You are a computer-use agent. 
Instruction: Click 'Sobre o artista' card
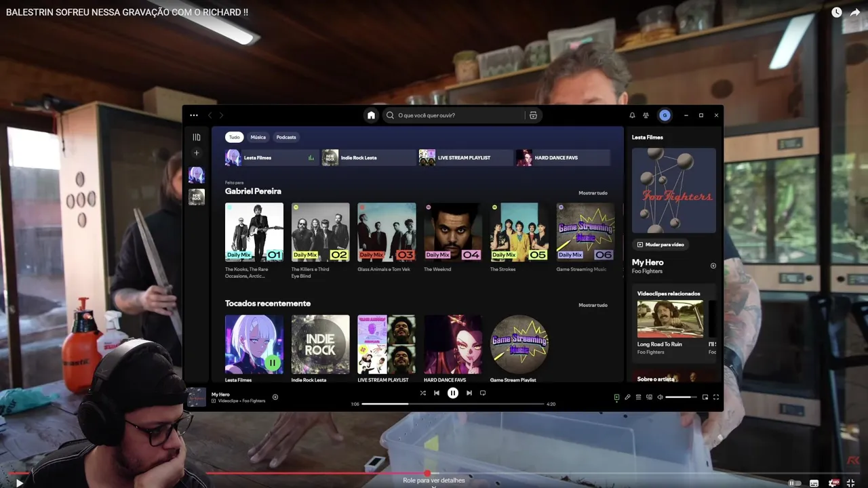674,375
